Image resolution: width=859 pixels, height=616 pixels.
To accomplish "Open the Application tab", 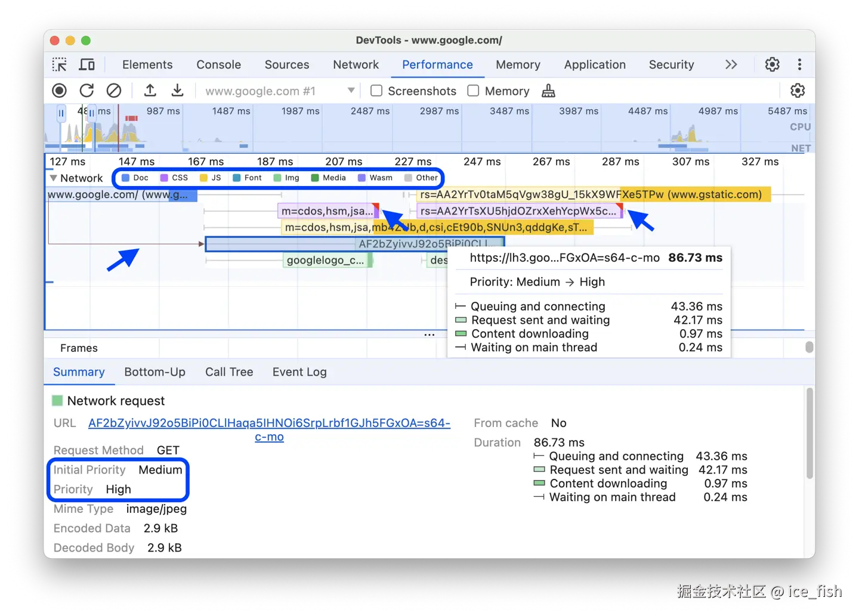I will click(x=595, y=64).
